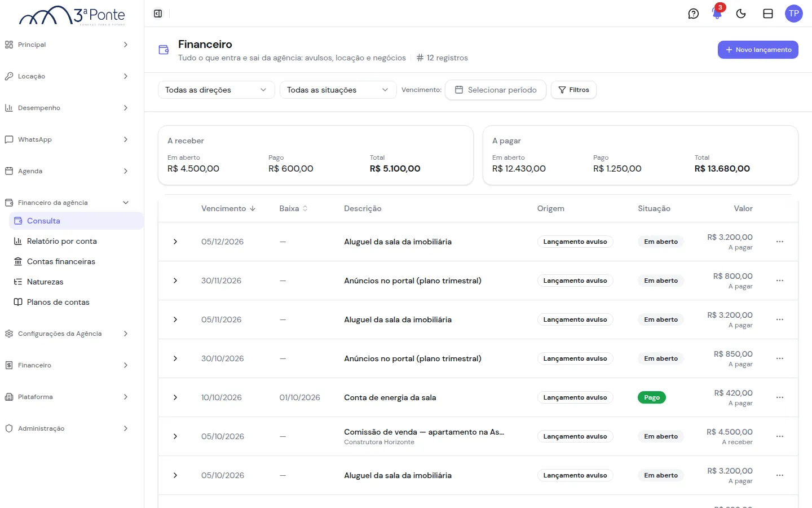Collapse the sidebar panel toggle icon
This screenshot has height=508, width=812.
point(158,14)
